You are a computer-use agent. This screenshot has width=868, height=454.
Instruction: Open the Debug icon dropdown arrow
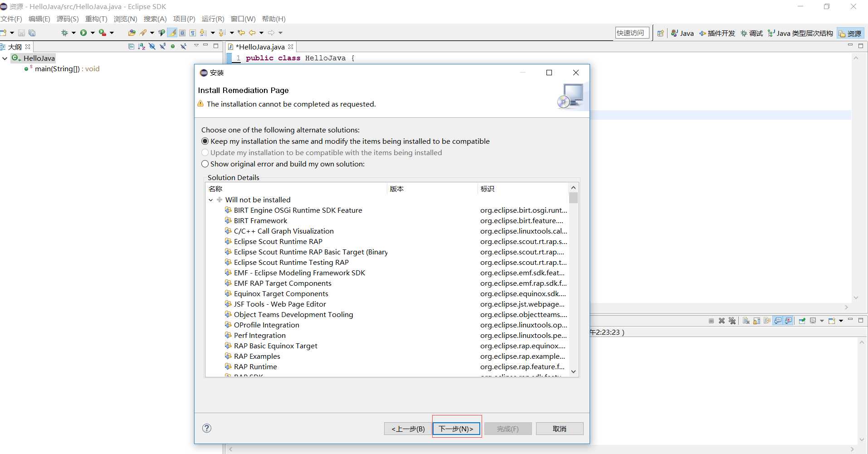(73, 33)
